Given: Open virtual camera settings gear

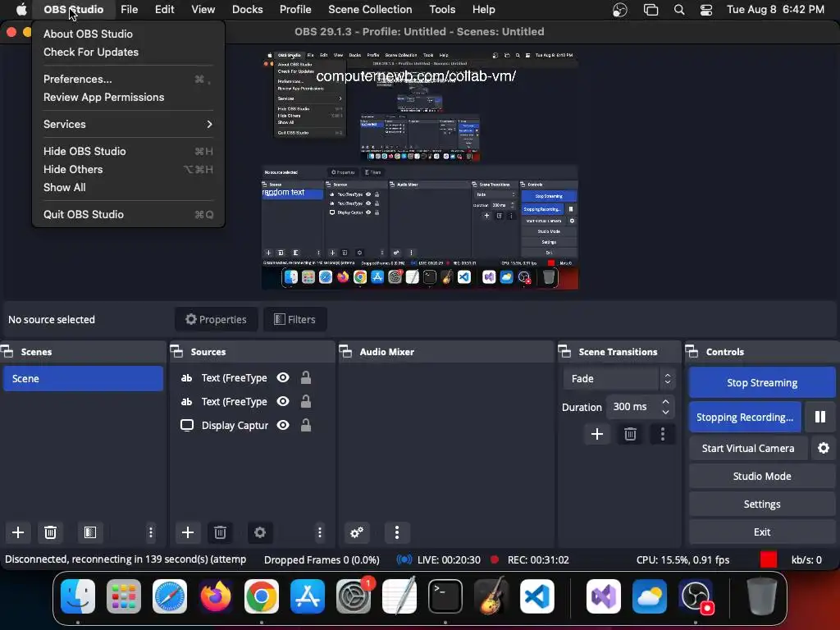Looking at the screenshot, I should [824, 448].
